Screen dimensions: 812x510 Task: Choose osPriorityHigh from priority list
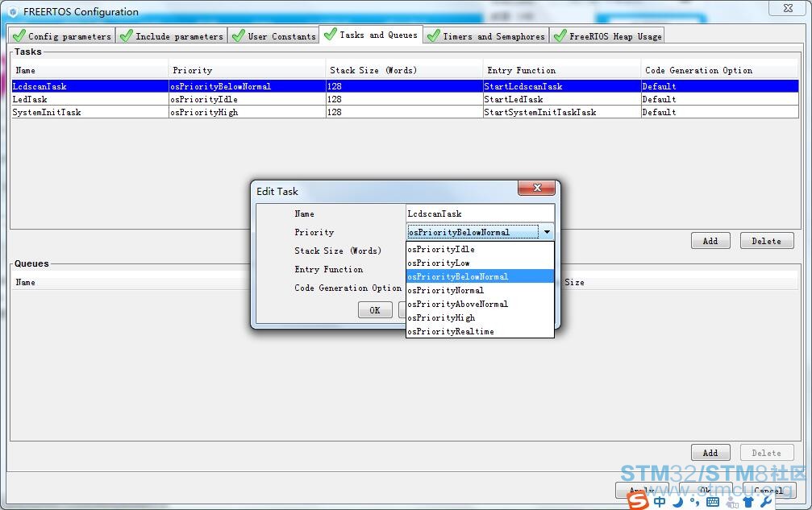(480, 317)
